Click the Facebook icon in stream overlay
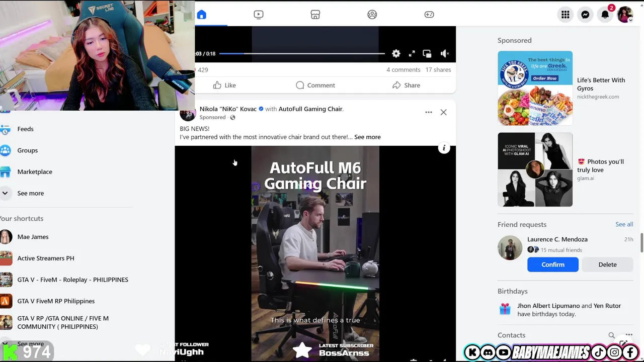The height and width of the screenshot is (362, 644). click(x=630, y=352)
